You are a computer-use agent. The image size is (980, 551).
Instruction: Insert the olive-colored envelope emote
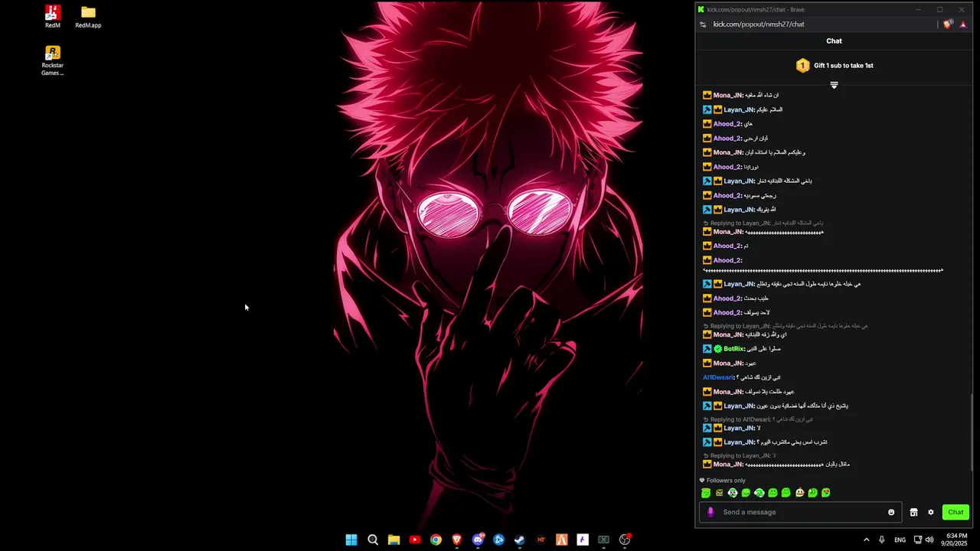pos(719,493)
